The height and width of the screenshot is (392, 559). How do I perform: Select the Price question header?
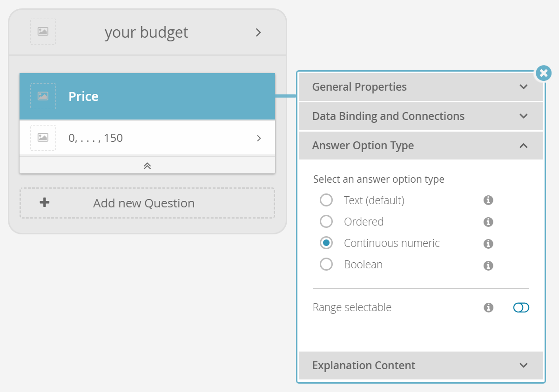tap(147, 96)
